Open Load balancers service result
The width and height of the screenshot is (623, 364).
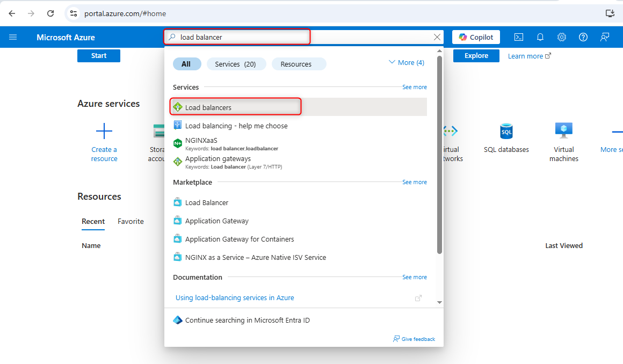pos(300,107)
